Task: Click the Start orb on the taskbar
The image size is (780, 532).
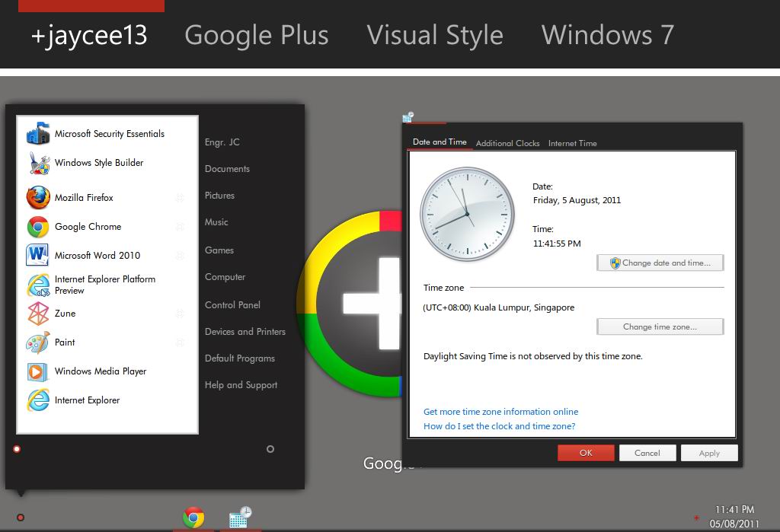Action: click(x=21, y=518)
